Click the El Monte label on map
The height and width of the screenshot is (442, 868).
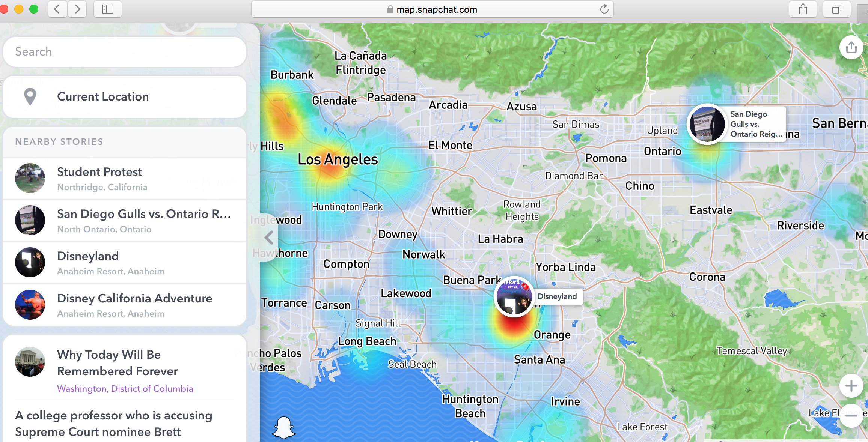pyautogui.click(x=450, y=145)
